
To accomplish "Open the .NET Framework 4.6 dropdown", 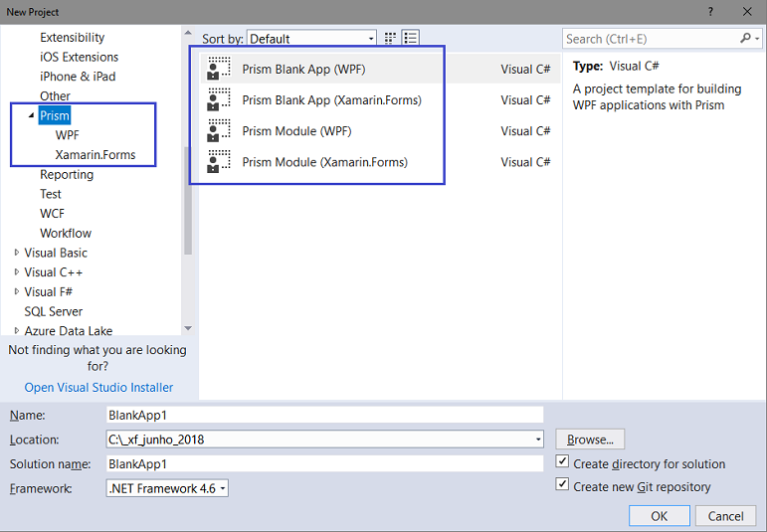I will (167, 488).
